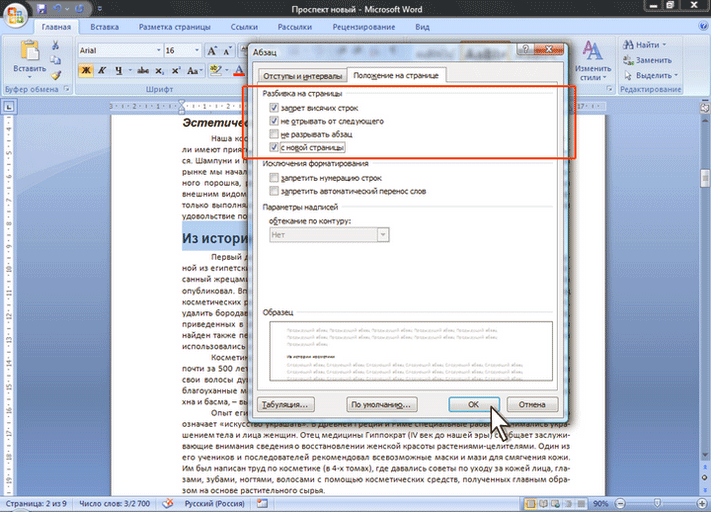Open dialog Help with the question mark button
The image size is (711, 512).
point(525,49)
